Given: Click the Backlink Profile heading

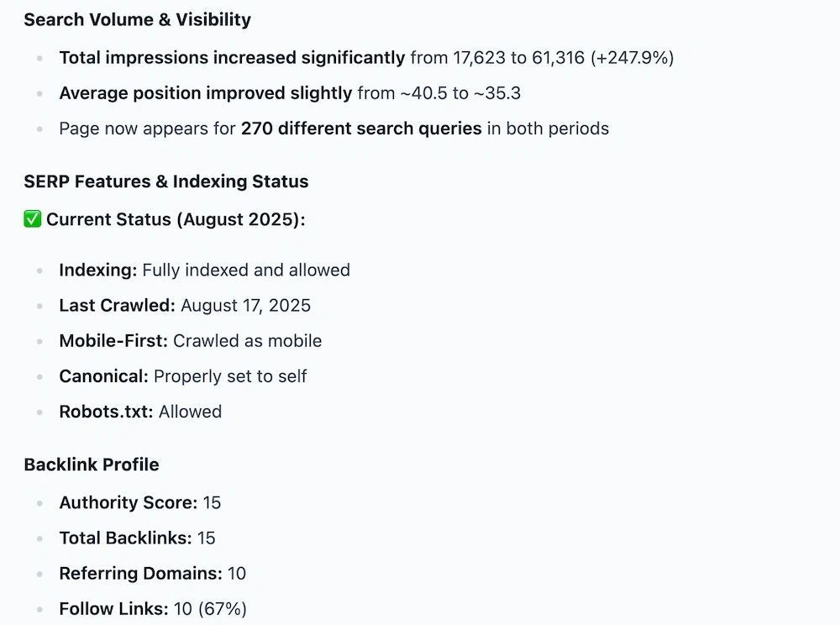Looking at the screenshot, I should pos(92,465).
